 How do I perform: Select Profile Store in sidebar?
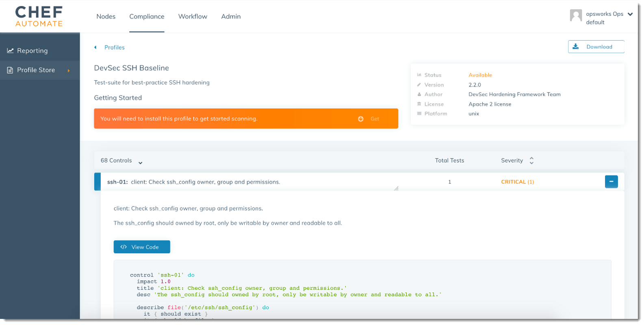(x=40, y=70)
